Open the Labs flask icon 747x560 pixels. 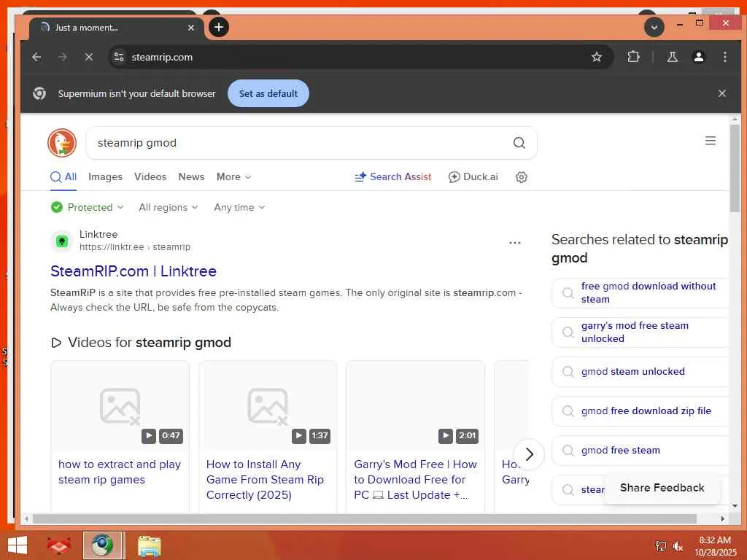[x=672, y=57]
